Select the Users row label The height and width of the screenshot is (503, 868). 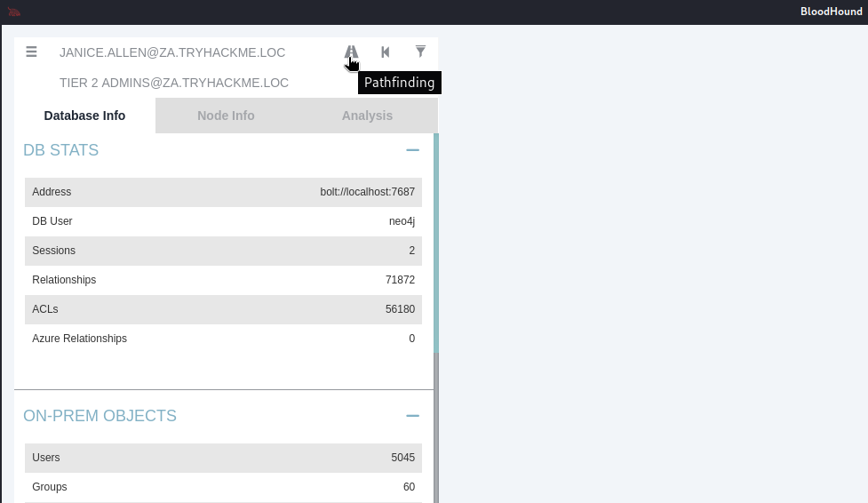[46, 458]
